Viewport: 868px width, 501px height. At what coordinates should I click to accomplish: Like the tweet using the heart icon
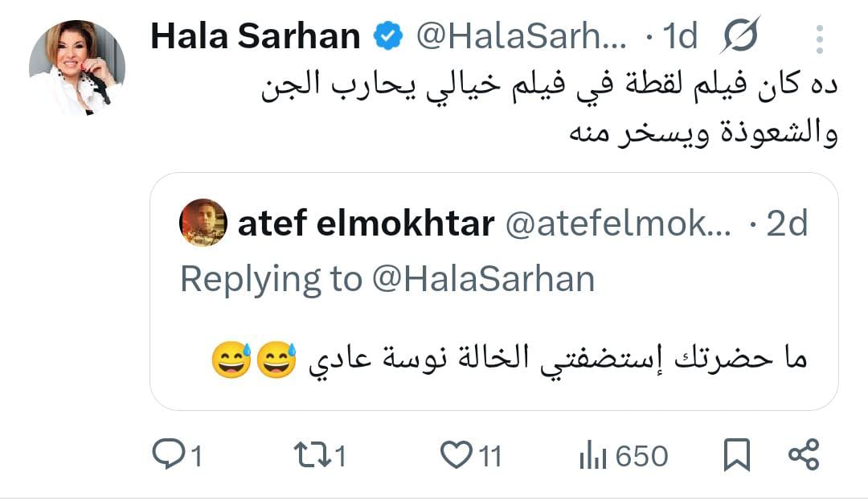pos(458,455)
